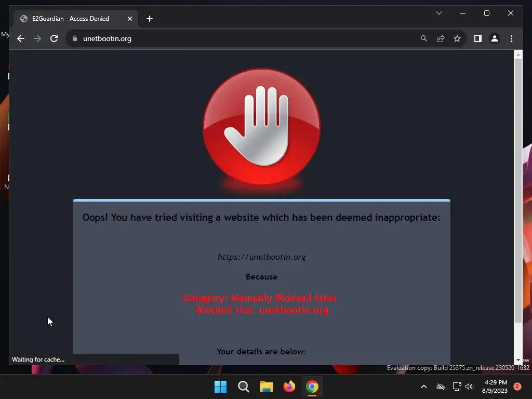
Task: Click the Blocked site: unetbootin.org text
Action: [x=262, y=310]
